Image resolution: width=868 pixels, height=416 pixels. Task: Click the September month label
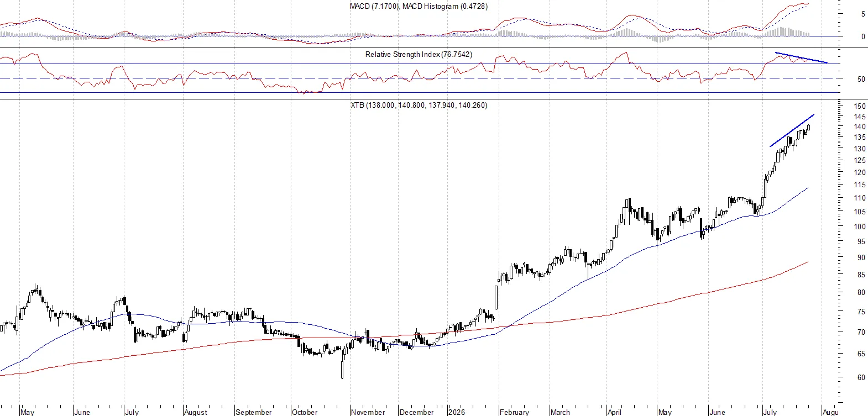254,412
